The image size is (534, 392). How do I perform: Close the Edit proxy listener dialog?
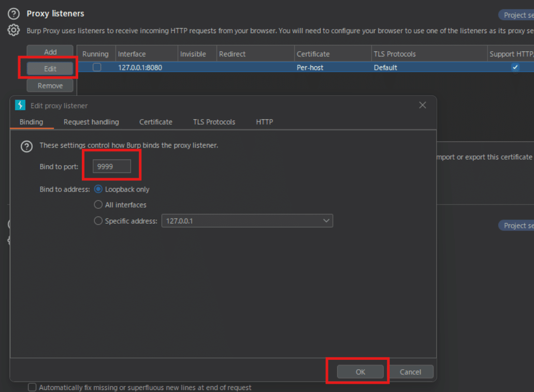click(422, 105)
